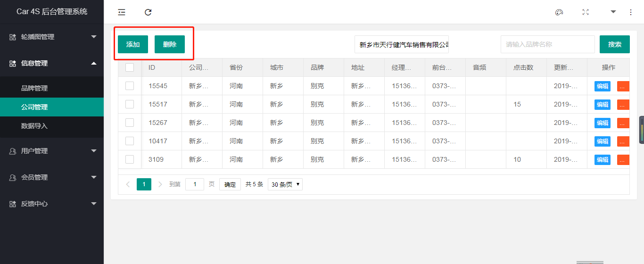This screenshot has height=264, width=644.
Task: Click the 音频 column header
Action: click(x=486, y=67)
